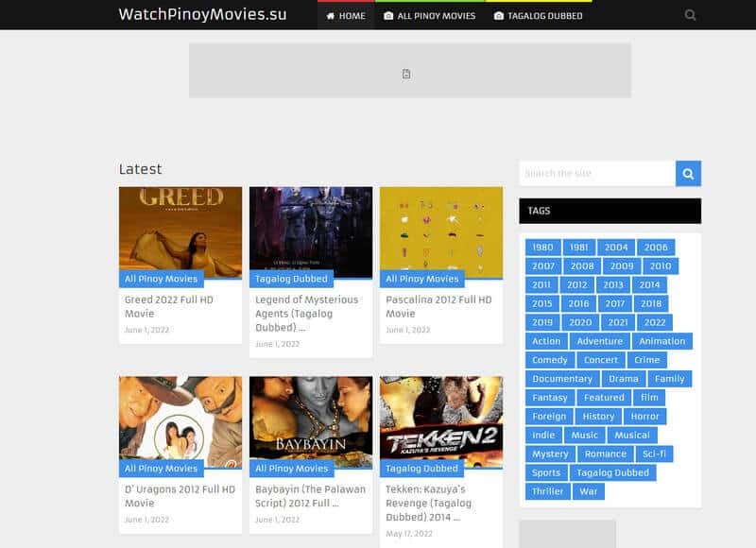Viewport: 756px width, 548px height.
Task: Select the 2006 tag
Action: point(656,248)
